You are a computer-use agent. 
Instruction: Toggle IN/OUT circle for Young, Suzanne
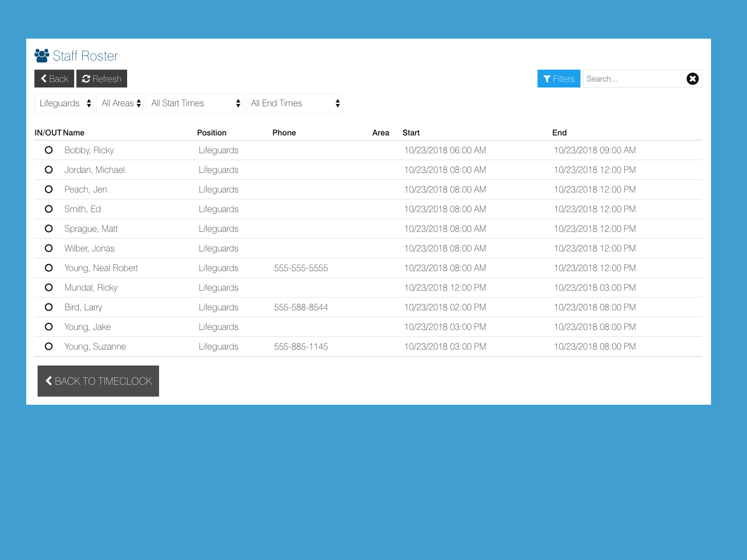click(x=49, y=346)
